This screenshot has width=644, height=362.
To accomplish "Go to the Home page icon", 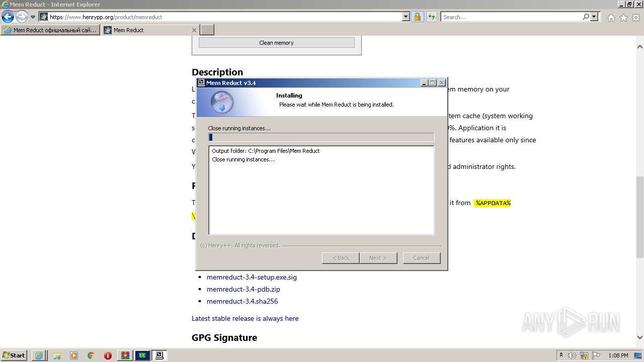I will tap(611, 18).
